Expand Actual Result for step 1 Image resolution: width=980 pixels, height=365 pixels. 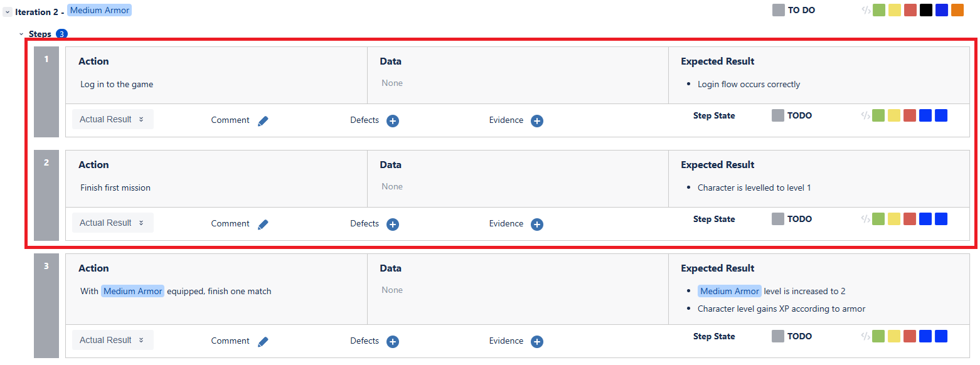tap(113, 119)
